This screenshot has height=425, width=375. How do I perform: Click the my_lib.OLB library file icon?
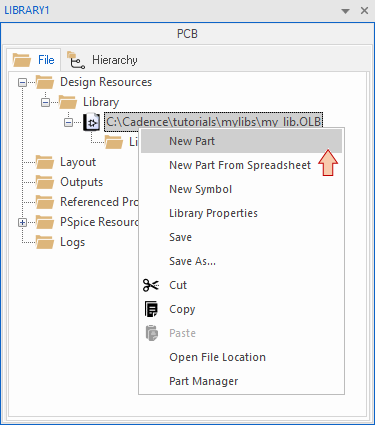coord(92,122)
